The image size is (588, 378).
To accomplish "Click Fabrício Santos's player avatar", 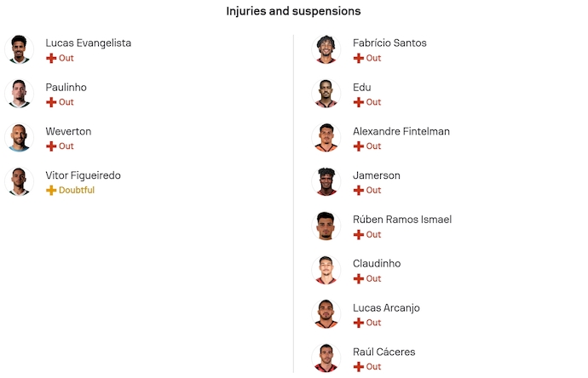I will (326, 49).
